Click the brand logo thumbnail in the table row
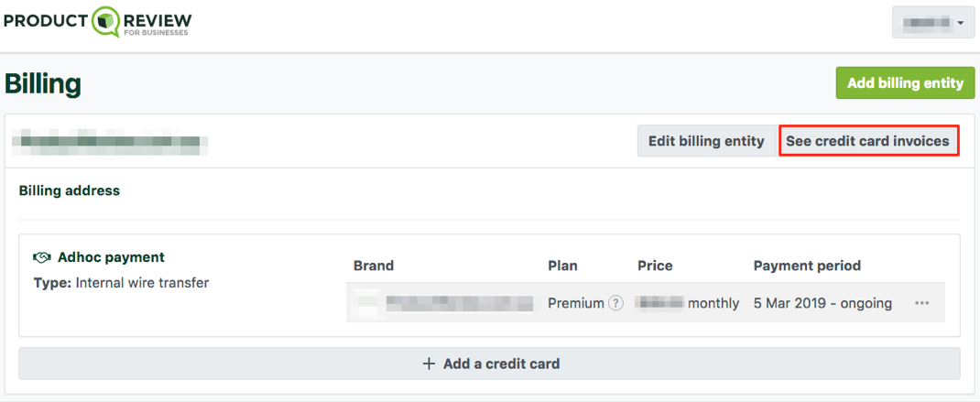The width and height of the screenshot is (980, 402). tap(366, 303)
